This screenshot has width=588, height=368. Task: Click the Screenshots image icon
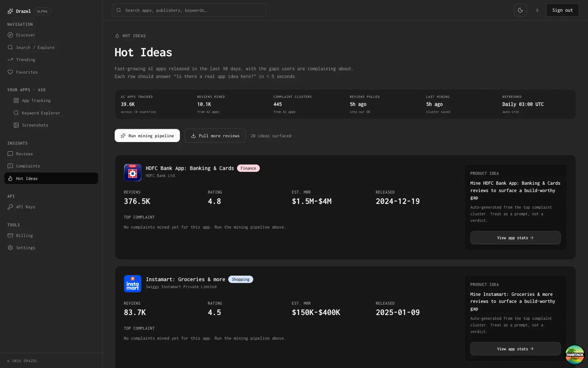pos(16,125)
